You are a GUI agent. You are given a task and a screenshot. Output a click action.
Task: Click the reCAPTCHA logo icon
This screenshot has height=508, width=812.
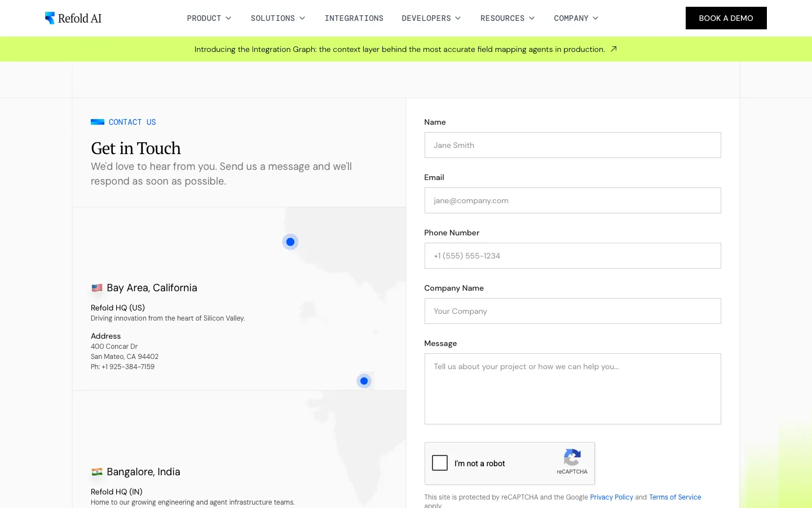click(x=572, y=458)
